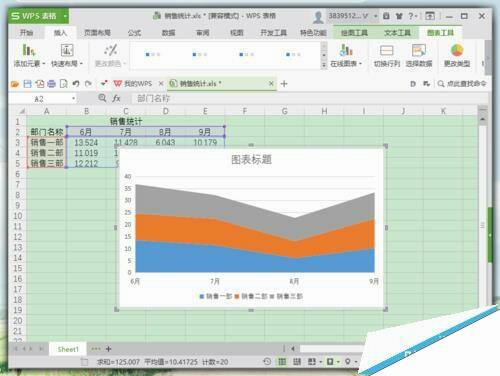The height and width of the screenshot is (376, 500).
Task: Select column header G
Action: [x=284, y=111]
